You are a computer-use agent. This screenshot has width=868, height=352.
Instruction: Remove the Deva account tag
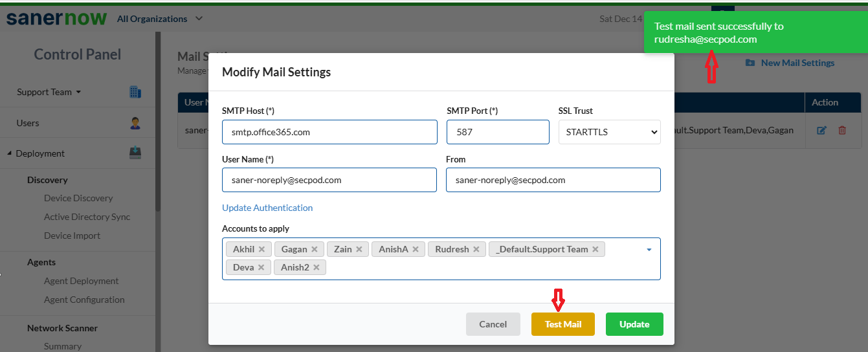click(261, 267)
